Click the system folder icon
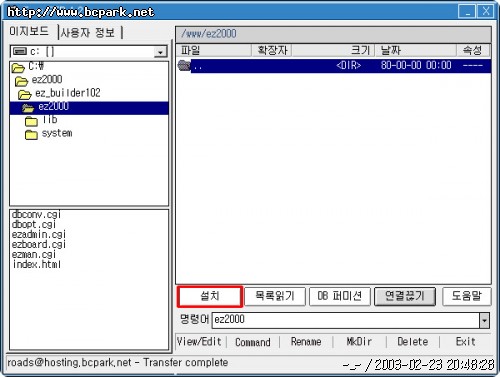The image size is (500, 377). click(31, 135)
